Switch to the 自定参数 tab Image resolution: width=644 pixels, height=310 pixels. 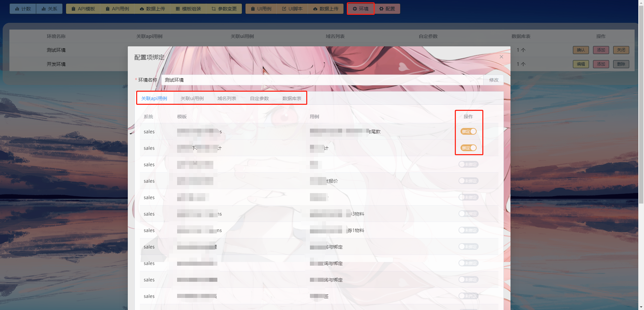coord(259,98)
